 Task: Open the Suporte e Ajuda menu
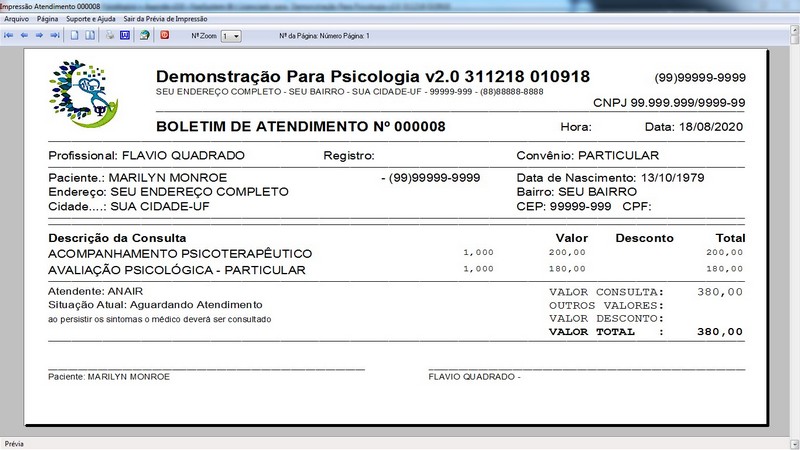tap(91, 19)
